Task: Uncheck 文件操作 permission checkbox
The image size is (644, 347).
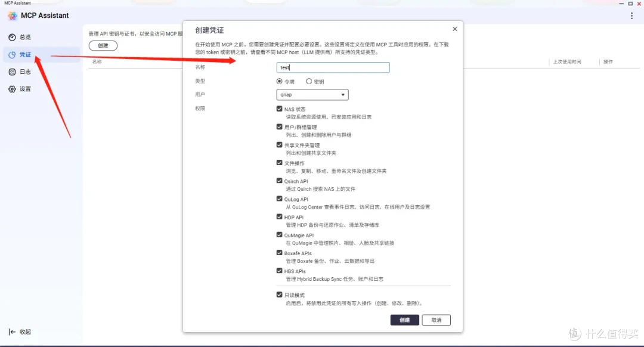Action: pyautogui.click(x=279, y=163)
